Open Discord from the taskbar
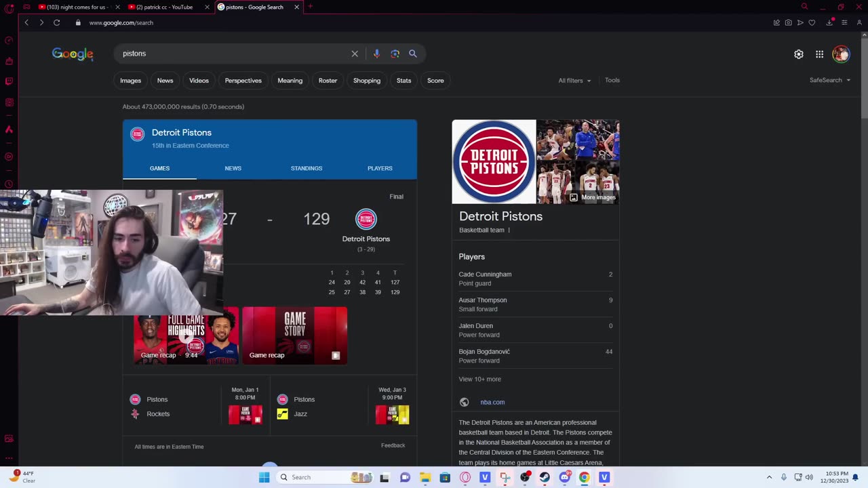This screenshot has height=488, width=868. pos(564,477)
